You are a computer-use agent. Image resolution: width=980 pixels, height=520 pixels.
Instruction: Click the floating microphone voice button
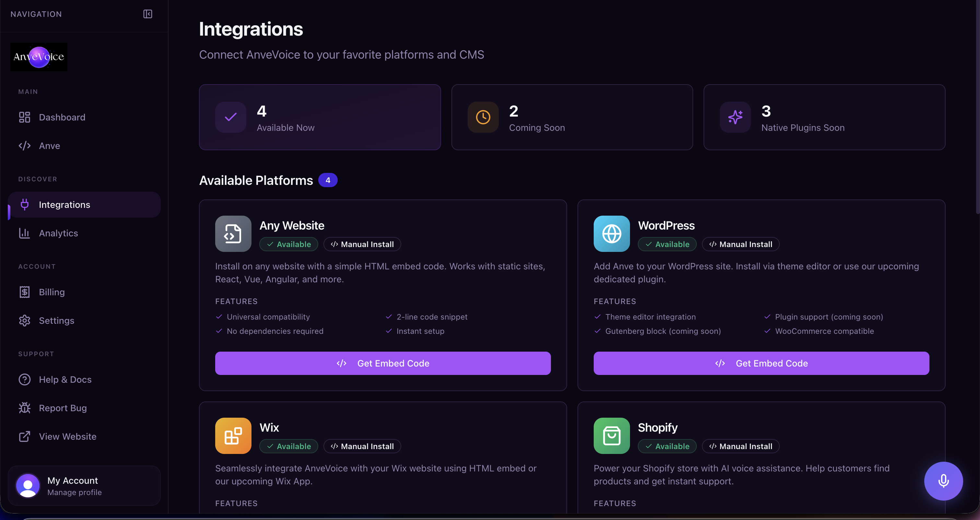pos(943,481)
